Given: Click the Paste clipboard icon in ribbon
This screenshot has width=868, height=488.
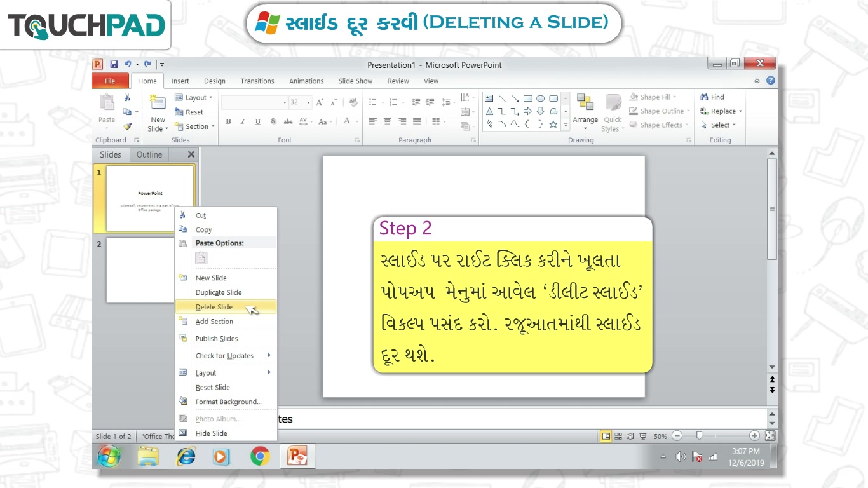Looking at the screenshot, I should [x=107, y=102].
